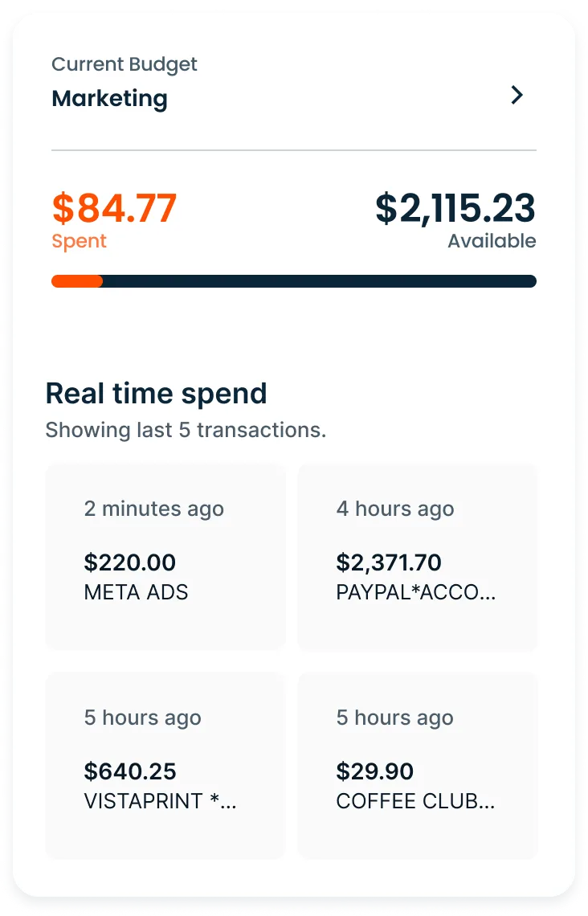Viewport: 588px width, 916px height.
Task: Click the $220.00 transaction amount
Action: (x=130, y=562)
